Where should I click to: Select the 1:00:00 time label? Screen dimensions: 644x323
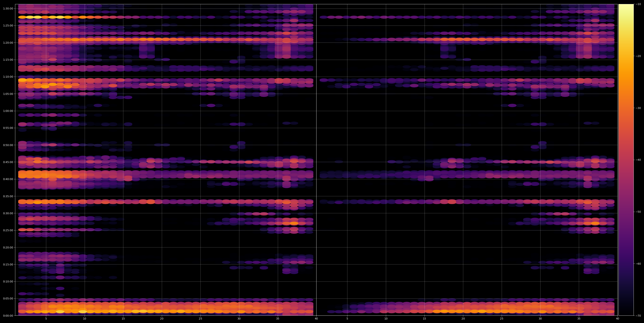click(8, 111)
